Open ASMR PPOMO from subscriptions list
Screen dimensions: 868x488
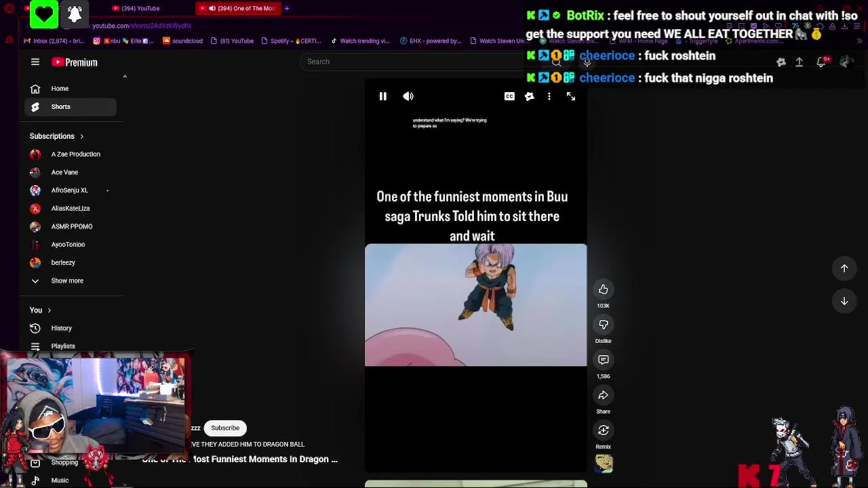(71, 226)
